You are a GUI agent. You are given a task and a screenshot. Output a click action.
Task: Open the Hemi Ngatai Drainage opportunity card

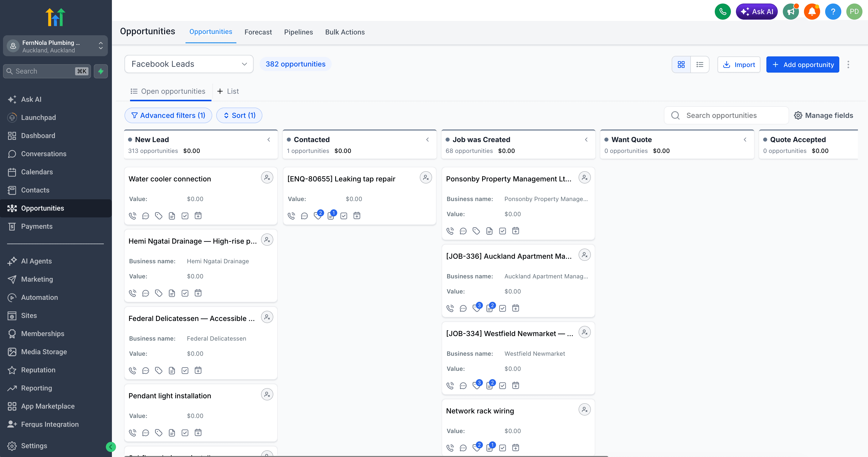click(200, 266)
